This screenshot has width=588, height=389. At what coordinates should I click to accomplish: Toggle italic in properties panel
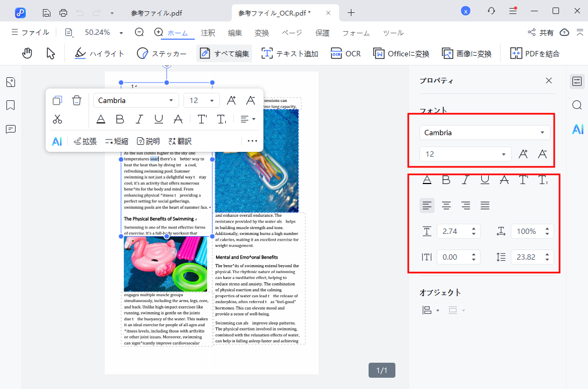[465, 180]
